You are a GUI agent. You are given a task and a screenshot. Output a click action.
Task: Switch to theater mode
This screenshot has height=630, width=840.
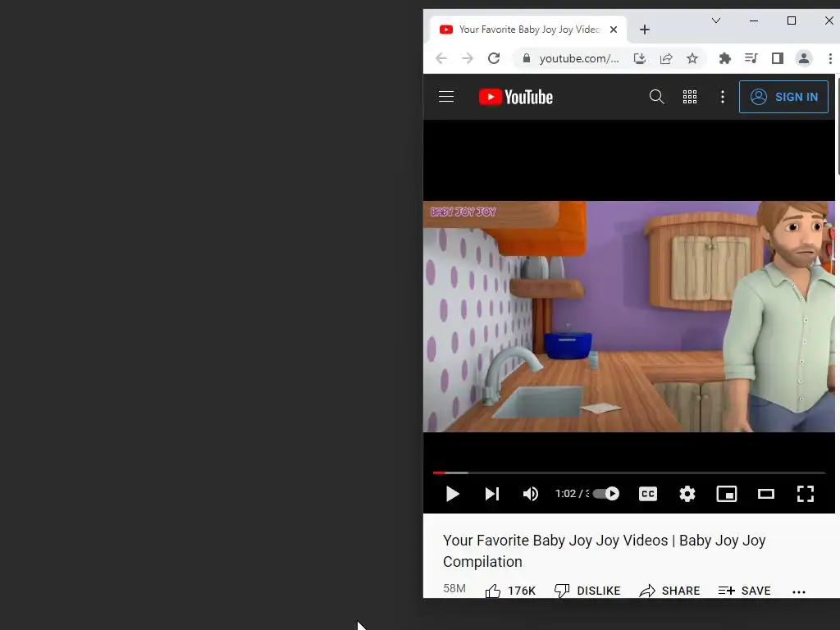766,494
